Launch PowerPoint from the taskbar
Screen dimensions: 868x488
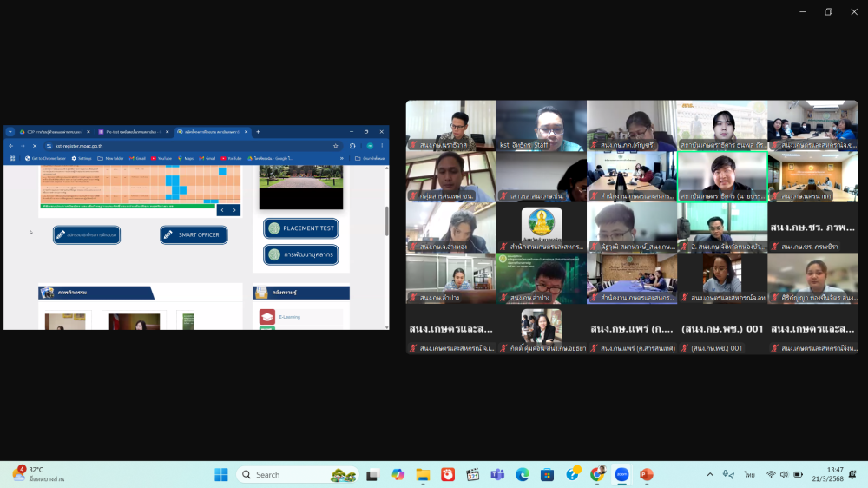tap(646, 475)
